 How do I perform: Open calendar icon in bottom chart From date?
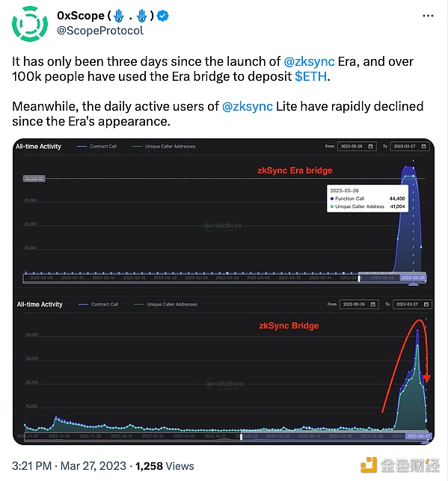click(373, 304)
